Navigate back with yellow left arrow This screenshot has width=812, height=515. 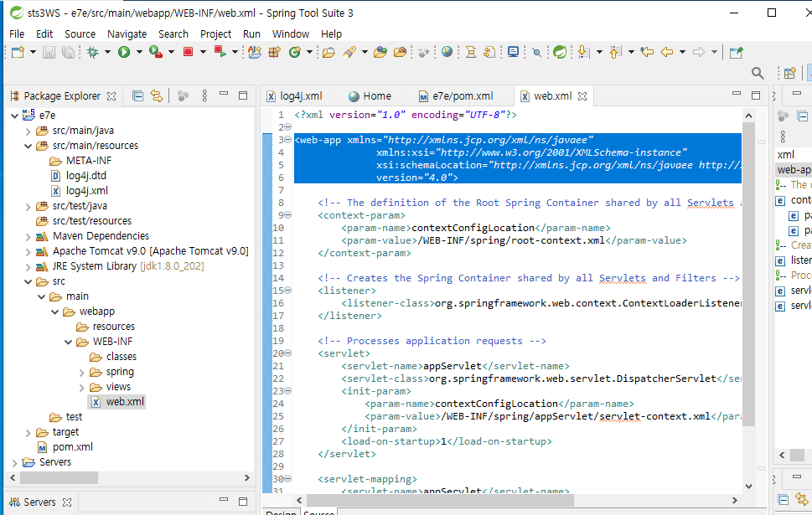(667, 52)
